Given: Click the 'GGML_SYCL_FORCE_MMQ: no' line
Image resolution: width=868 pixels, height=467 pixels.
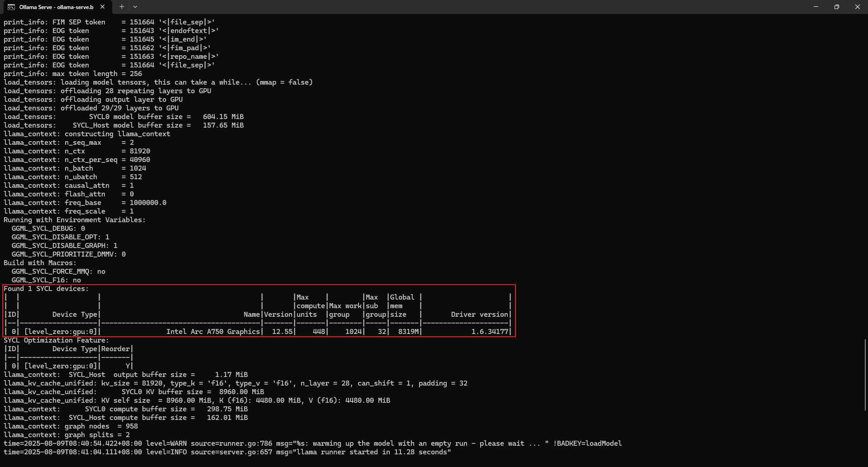Looking at the screenshot, I should pyautogui.click(x=58, y=272).
